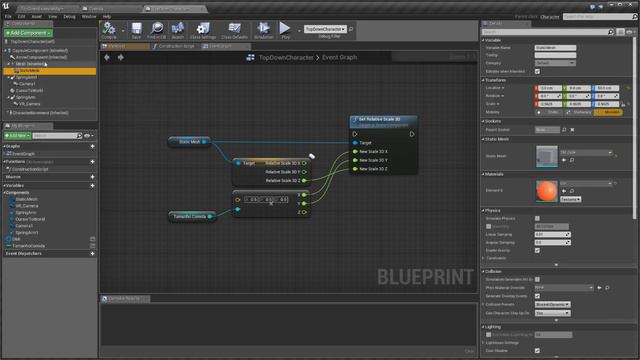Click the Save blueprint icon
640x360 pixels.
tap(136, 29)
